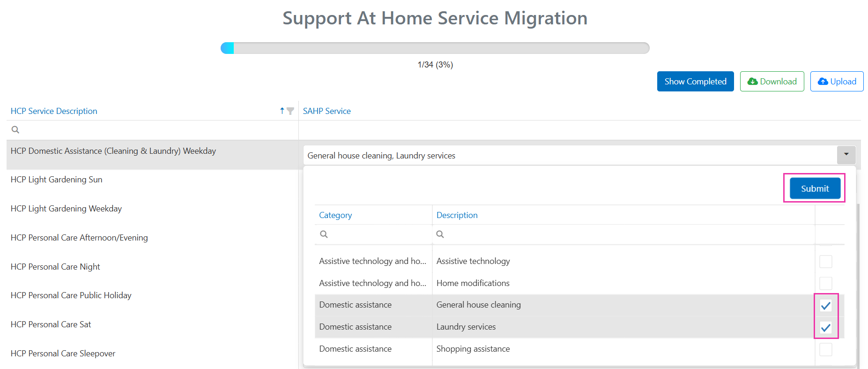The image size is (868, 369).
Task: Click the Laundry services description cell
Action: coord(623,327)
